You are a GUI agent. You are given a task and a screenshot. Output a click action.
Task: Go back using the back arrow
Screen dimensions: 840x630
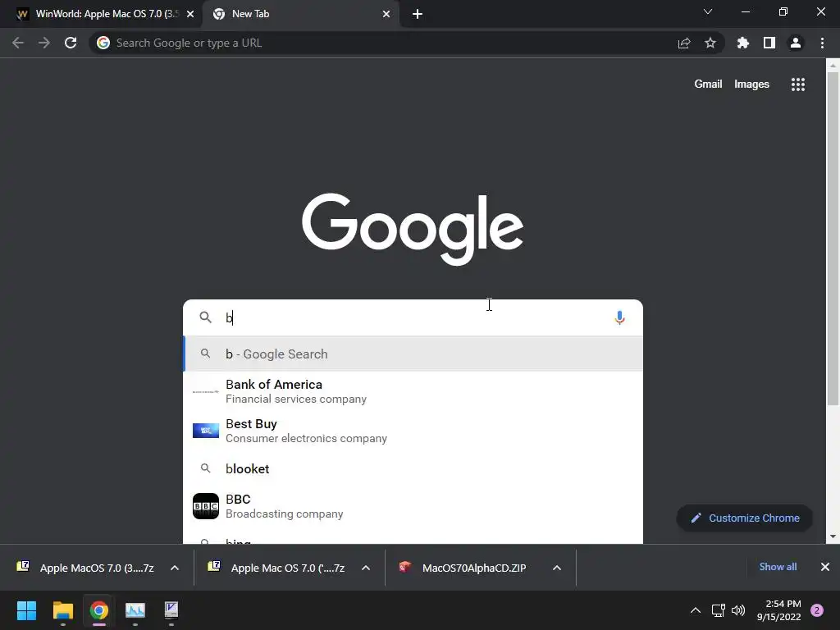[x=18, y=43]
